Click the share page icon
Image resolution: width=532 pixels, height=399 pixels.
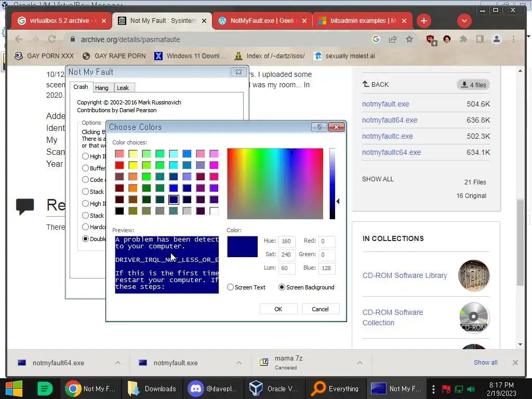tap(393, 39)
